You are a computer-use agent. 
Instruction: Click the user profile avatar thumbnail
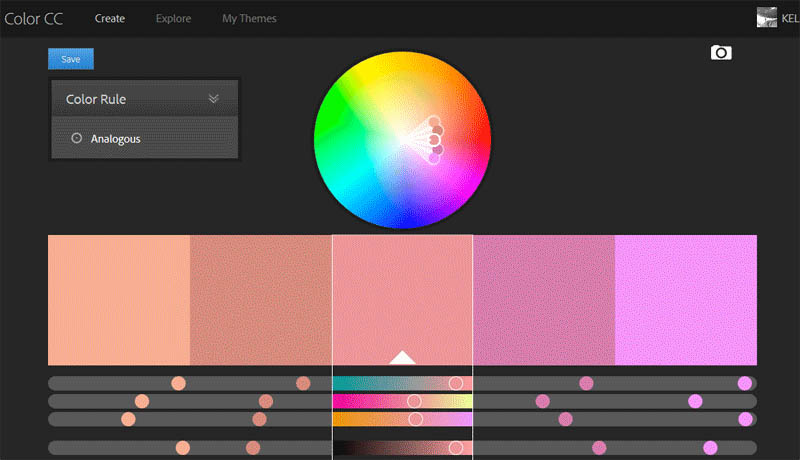point(767,18)
